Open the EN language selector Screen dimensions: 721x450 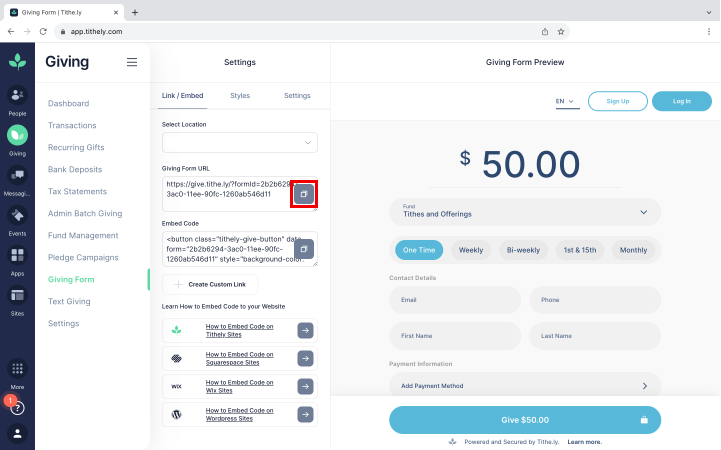(567, 102)
